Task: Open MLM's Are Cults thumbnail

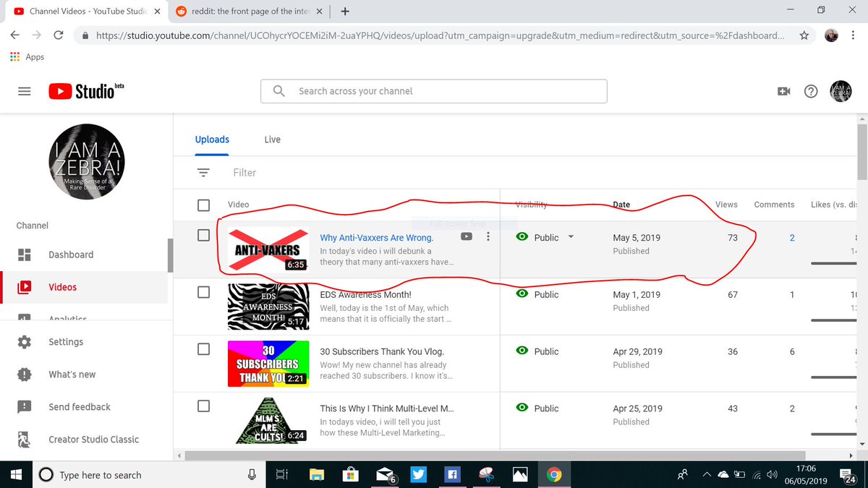Action: tap(268, 421)
